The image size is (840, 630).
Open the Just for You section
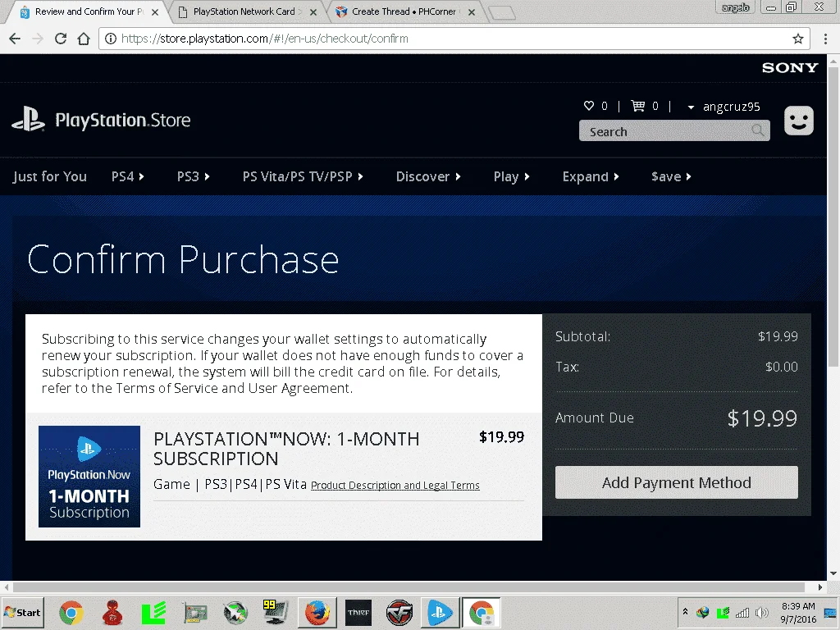point(49,176)
